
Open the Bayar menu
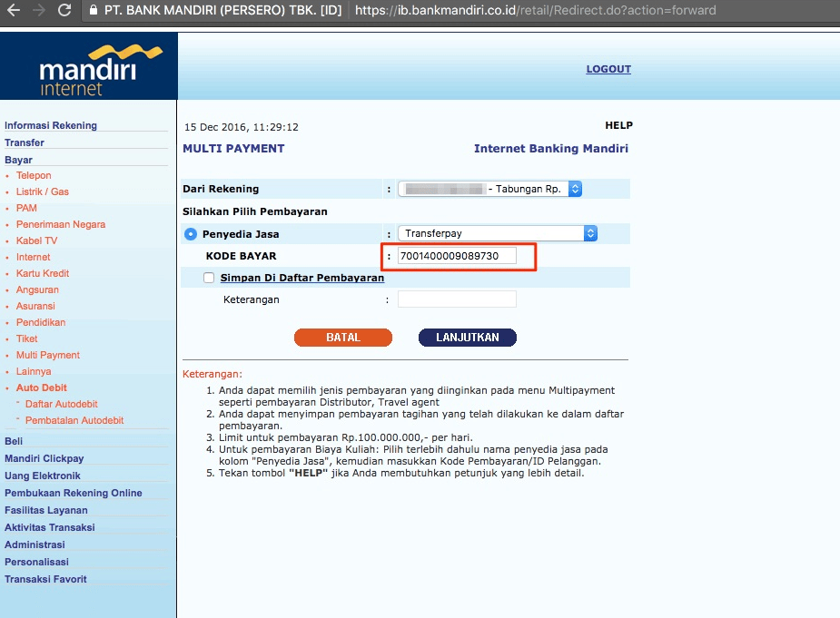(18, 160)
